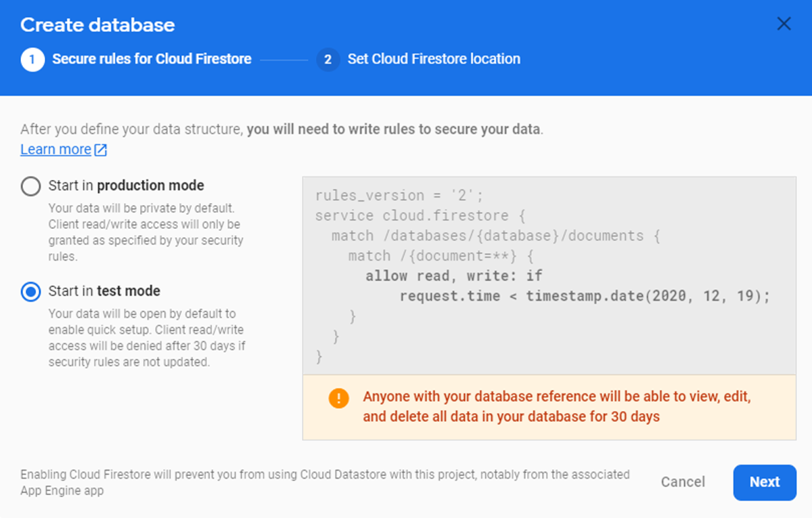Select the production mode radio button

[x=31, y=186]
